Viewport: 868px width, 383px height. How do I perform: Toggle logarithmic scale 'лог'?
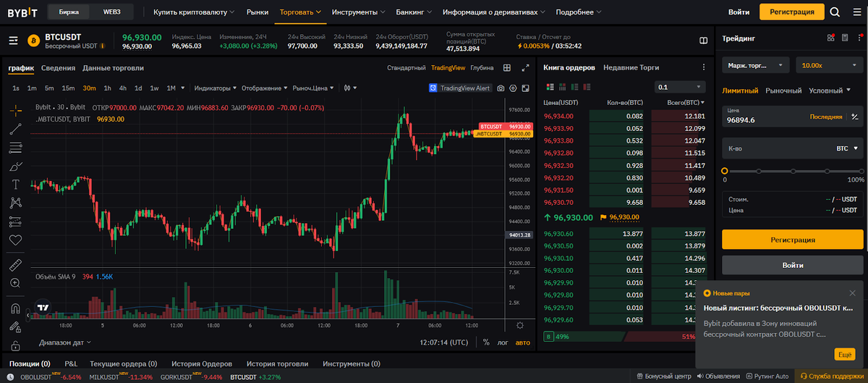tap(503, 342)
